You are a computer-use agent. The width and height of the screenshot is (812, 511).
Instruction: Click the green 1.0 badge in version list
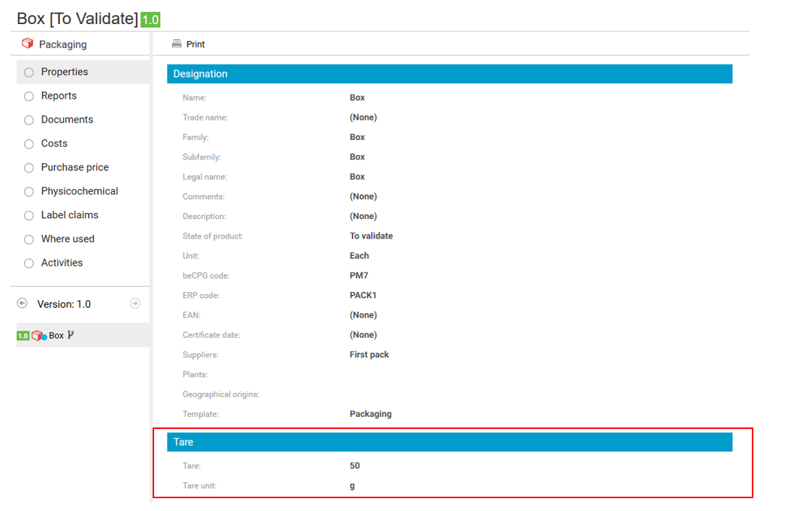point(23,336)
